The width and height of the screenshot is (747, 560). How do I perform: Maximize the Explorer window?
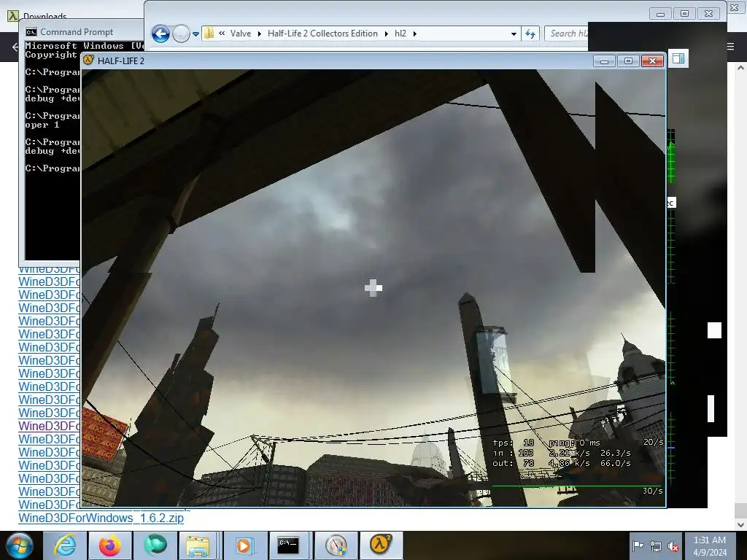pyautogui.click(x=684, y=14)
